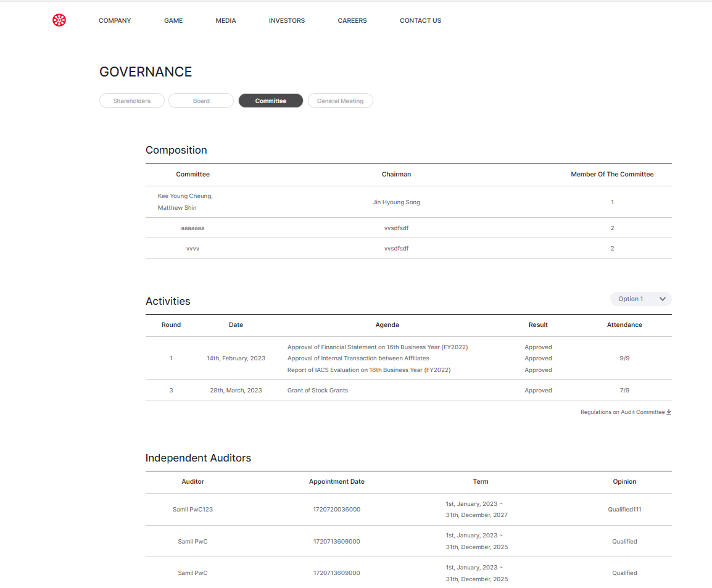Select the Committee tab
The image size is (712, 588).
click(x=271, y=101)
